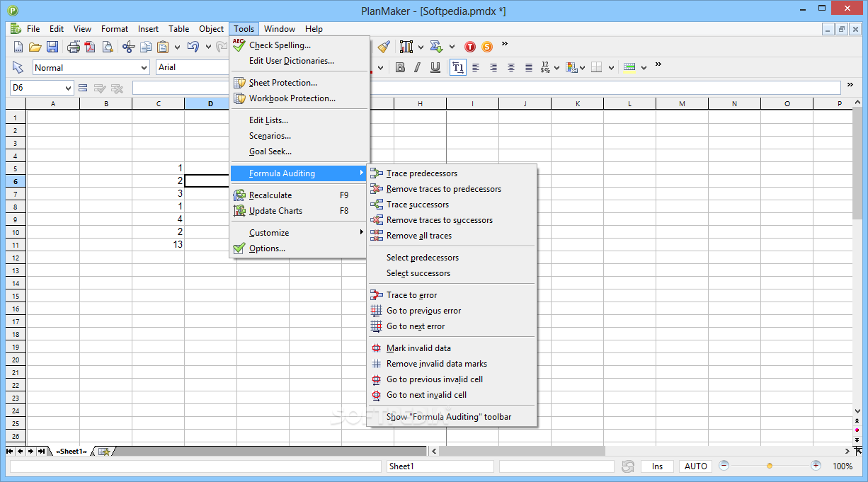The image size is (868, 482).
Task: Open the Normal style dropdown
Action: pos(144,68)
